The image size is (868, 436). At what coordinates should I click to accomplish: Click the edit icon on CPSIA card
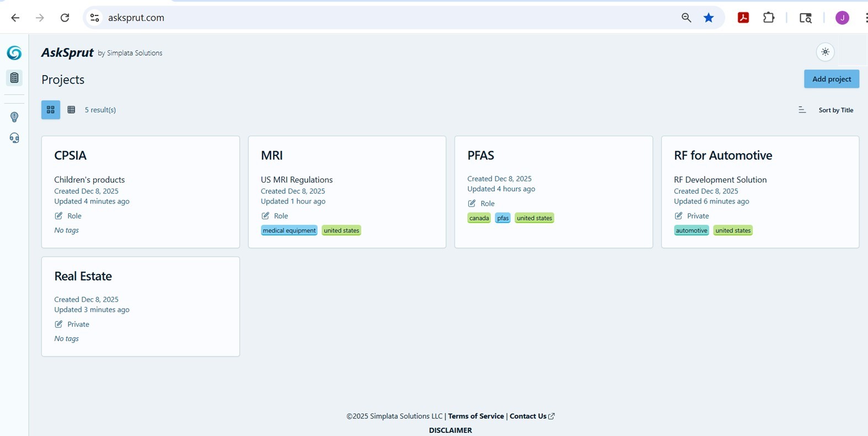pyautogui.click(x=58, y=216)
